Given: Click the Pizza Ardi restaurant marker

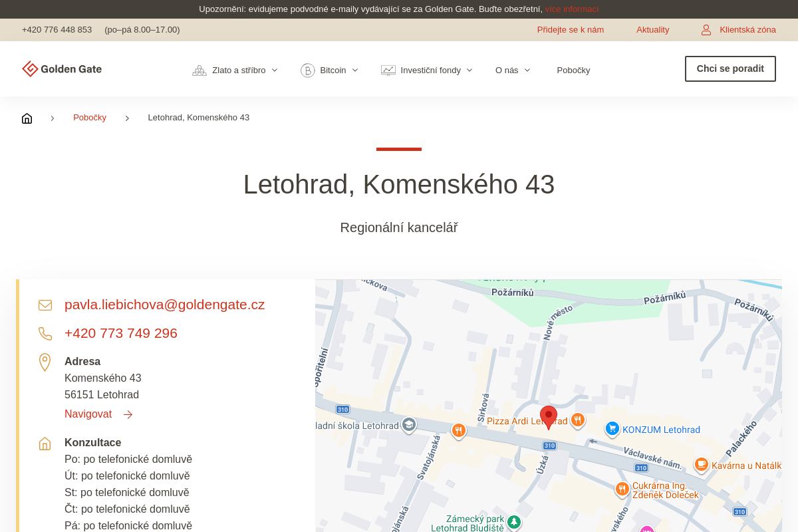Looking at the screenshot, I should click(578, 420).
